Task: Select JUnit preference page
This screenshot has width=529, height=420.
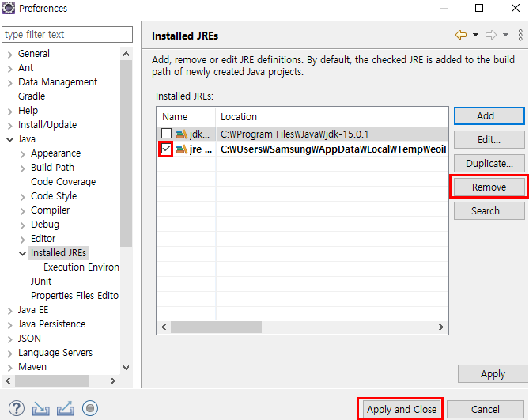Action: (41, 282)
